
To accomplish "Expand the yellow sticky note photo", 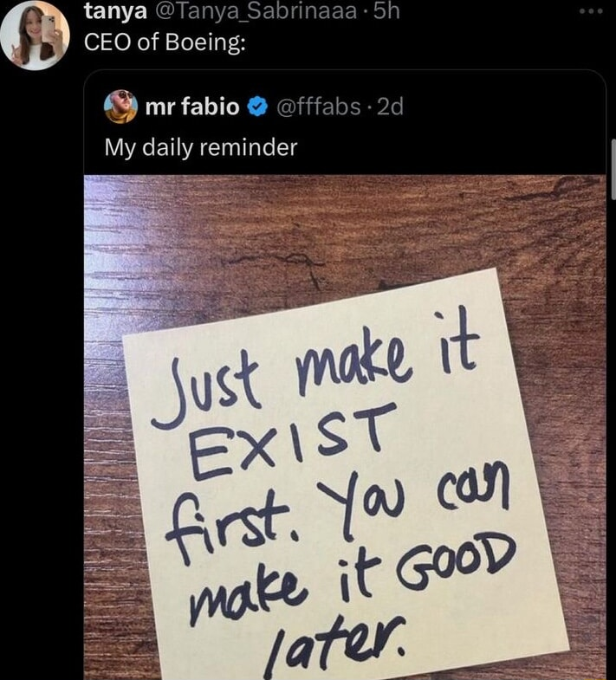I will coord(345,427).
